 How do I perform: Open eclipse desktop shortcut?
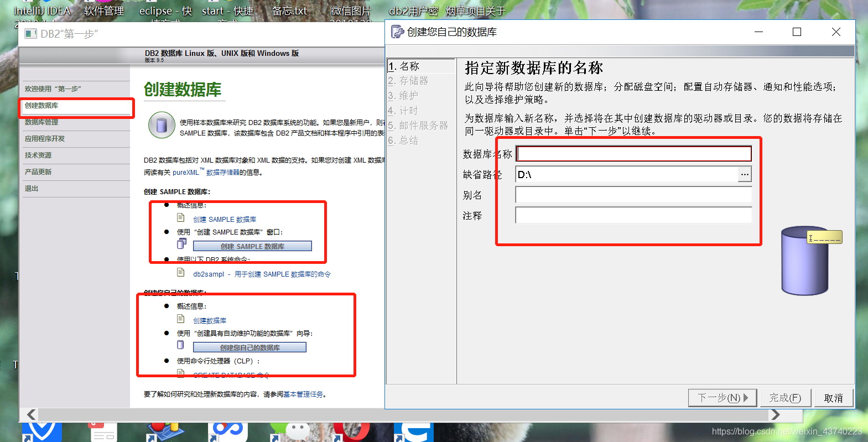point(165,11)
